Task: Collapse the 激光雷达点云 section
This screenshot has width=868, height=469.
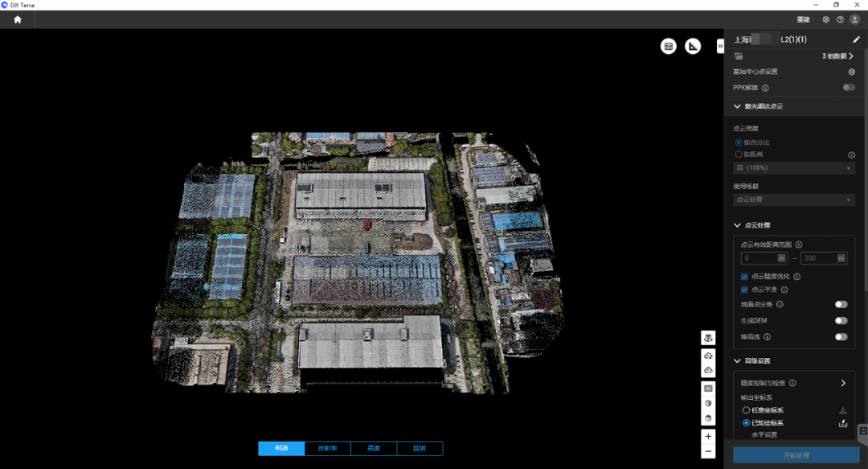Action: point(737,106)
